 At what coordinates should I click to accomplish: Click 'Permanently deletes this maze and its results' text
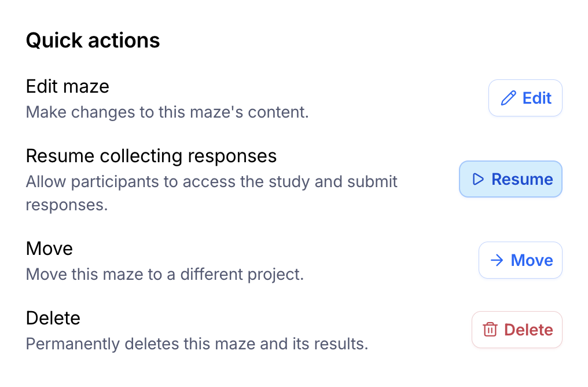pos(197,344)
